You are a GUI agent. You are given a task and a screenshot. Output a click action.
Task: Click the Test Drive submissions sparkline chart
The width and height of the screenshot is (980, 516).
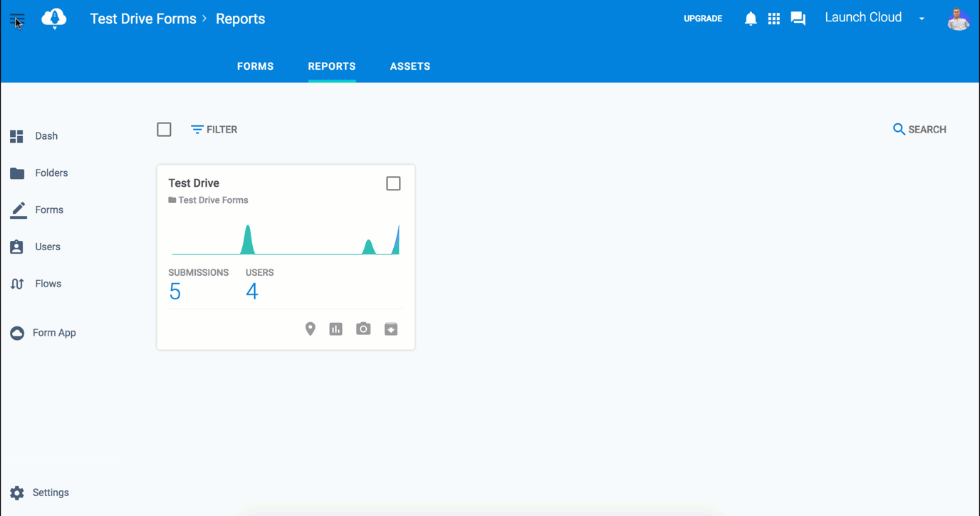pos(285,239)
